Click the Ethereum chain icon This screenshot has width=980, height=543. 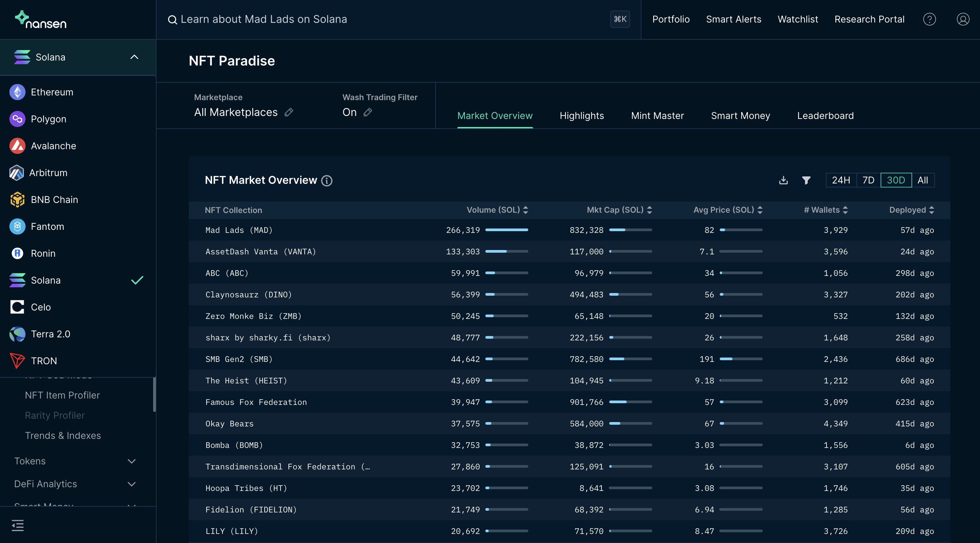(x=17, y=92)
